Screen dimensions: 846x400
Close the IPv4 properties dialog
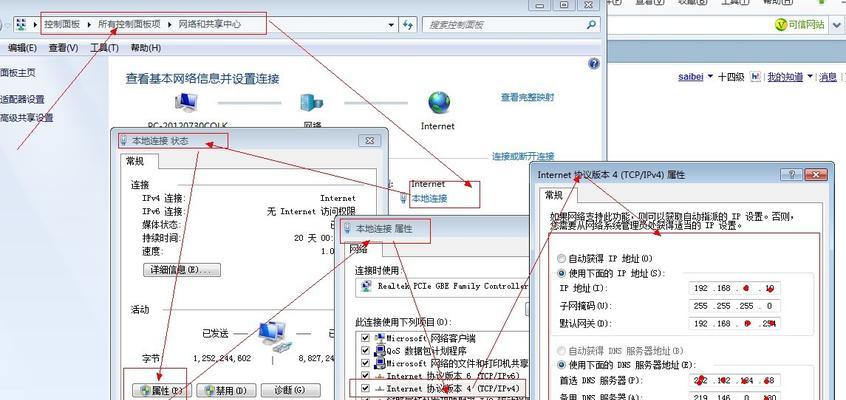816,174
